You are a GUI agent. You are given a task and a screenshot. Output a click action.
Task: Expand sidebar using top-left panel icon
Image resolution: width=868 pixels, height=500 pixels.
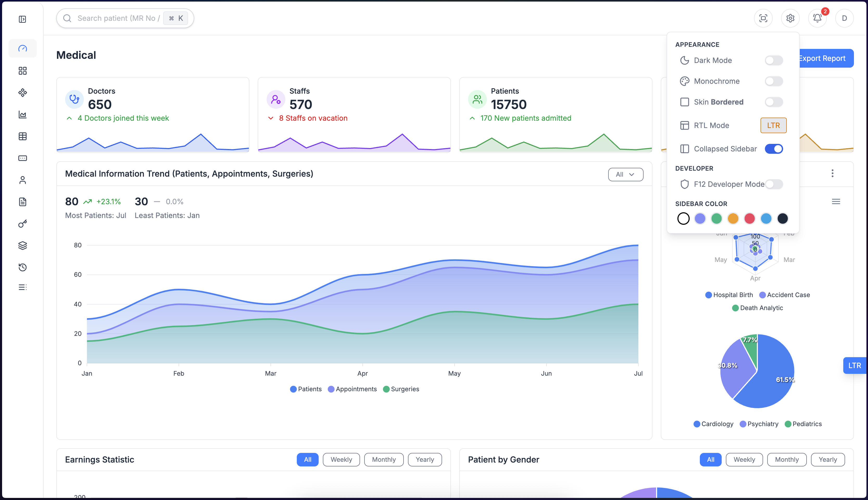coord(22,19)
